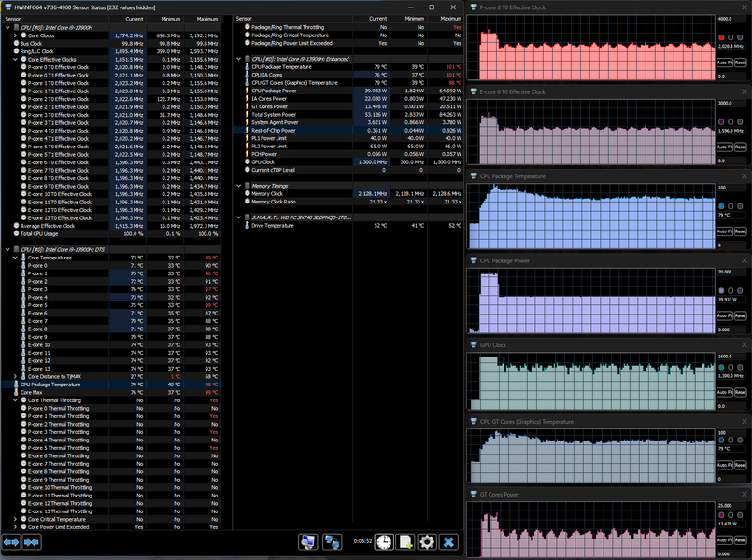Click the network connected computers icon
This screenshot has width=752, height=560.
[x=331, y=541]
